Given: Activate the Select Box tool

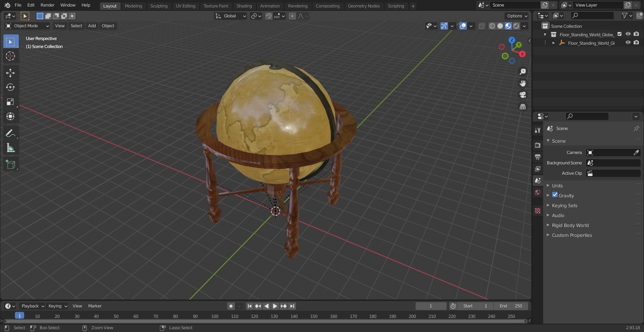Looking at the screenshot, I should tap(10, 41).
